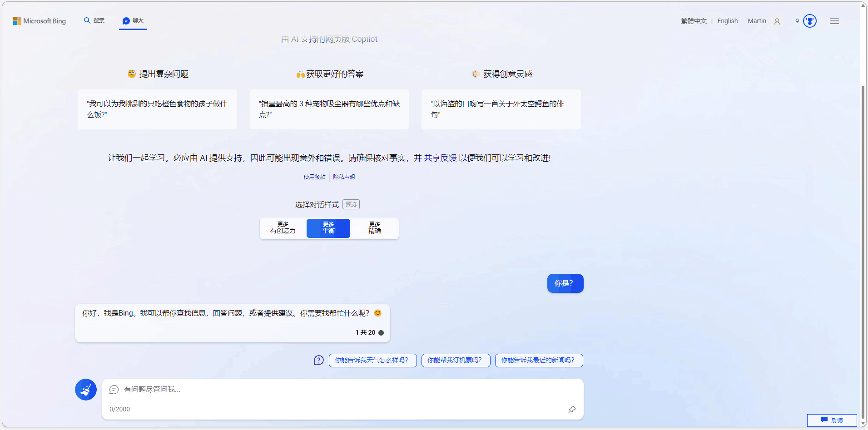Open the hamburger menu in the top right
Viewport: 868px width, 430px height.
(834, 20)
